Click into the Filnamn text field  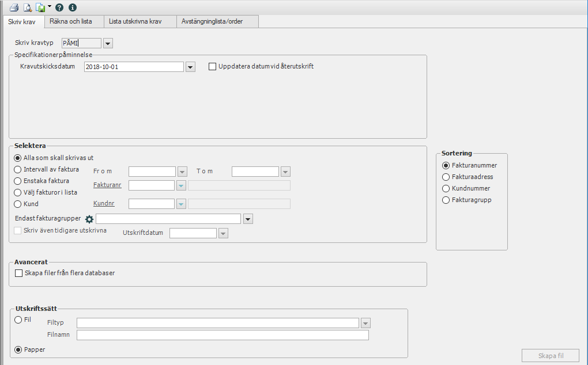[223, 335]
